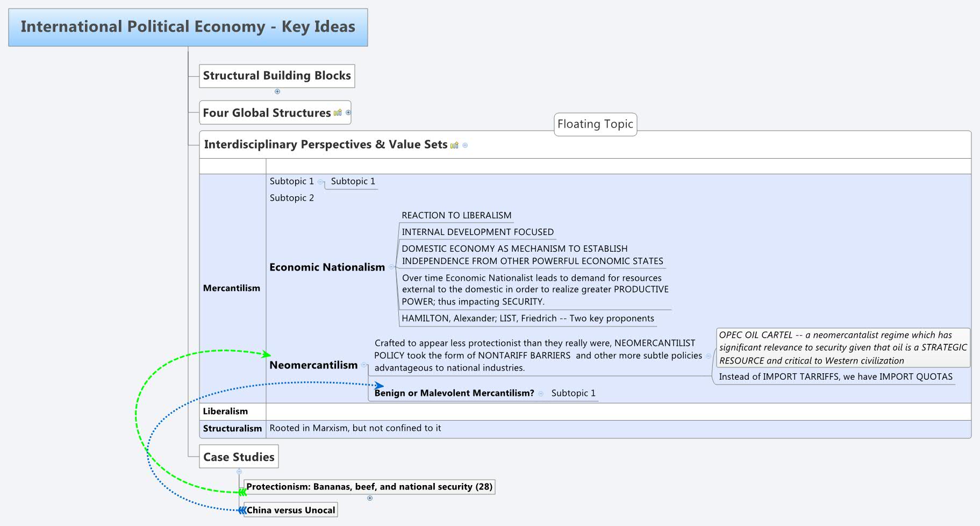Click the plus icon below the Protectionism case study
Screen dimensions: 980x526
pos(369,498)
